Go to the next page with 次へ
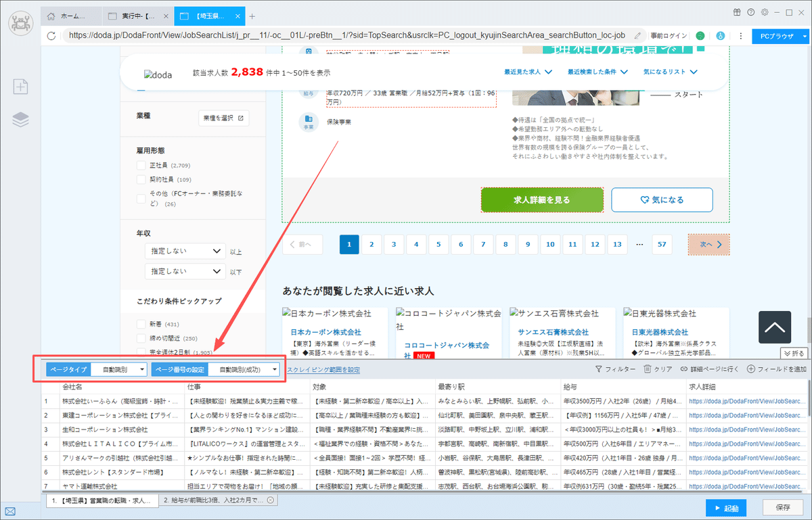 [x=708, y=244]
